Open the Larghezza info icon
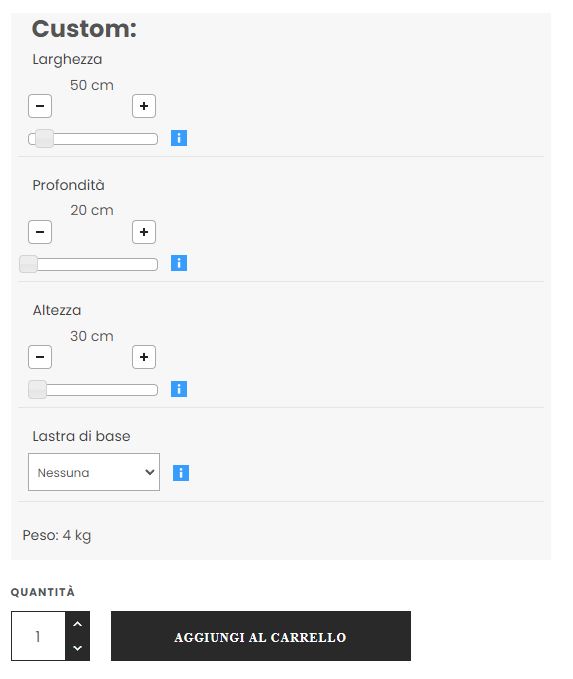This screenshot has height=679, width=573. coord(179,138)
